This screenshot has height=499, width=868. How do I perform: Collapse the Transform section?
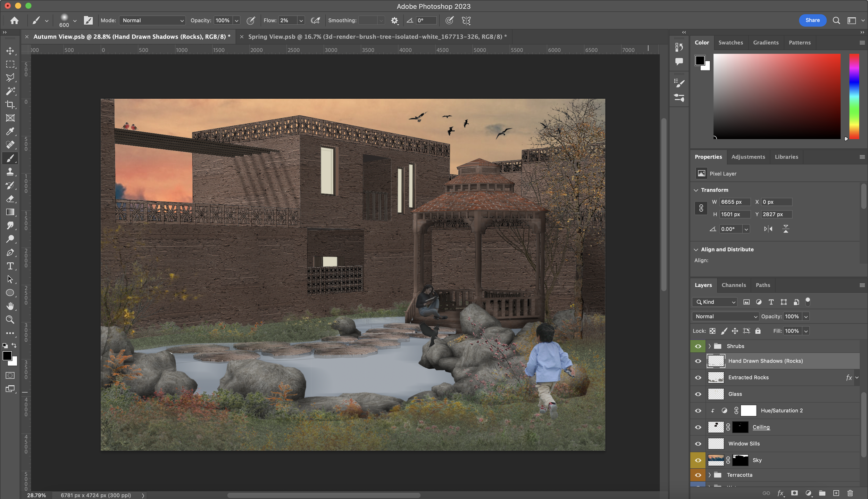pos(696,190)
